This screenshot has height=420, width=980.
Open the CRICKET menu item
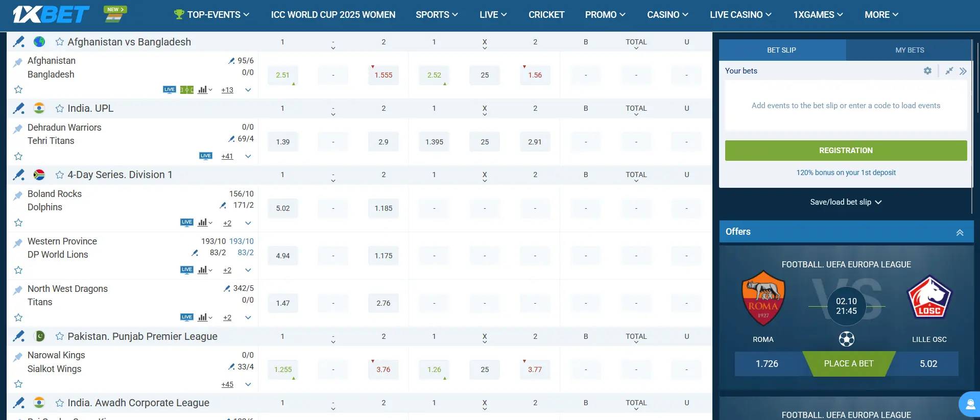tap(546, 15)
